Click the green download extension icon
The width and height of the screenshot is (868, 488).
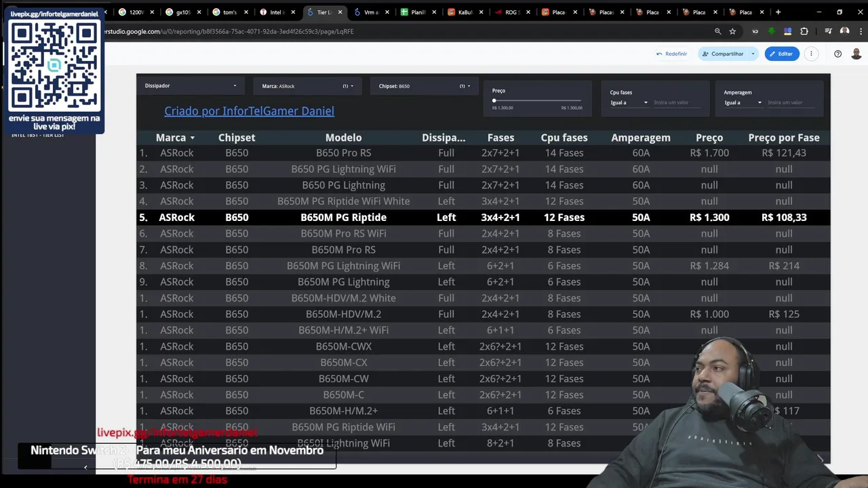(771, 31)
